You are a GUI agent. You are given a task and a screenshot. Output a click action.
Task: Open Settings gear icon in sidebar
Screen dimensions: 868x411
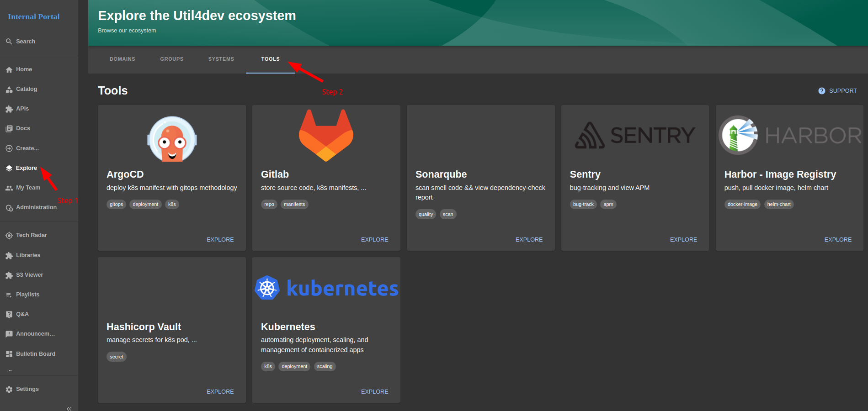pos(9,390)
